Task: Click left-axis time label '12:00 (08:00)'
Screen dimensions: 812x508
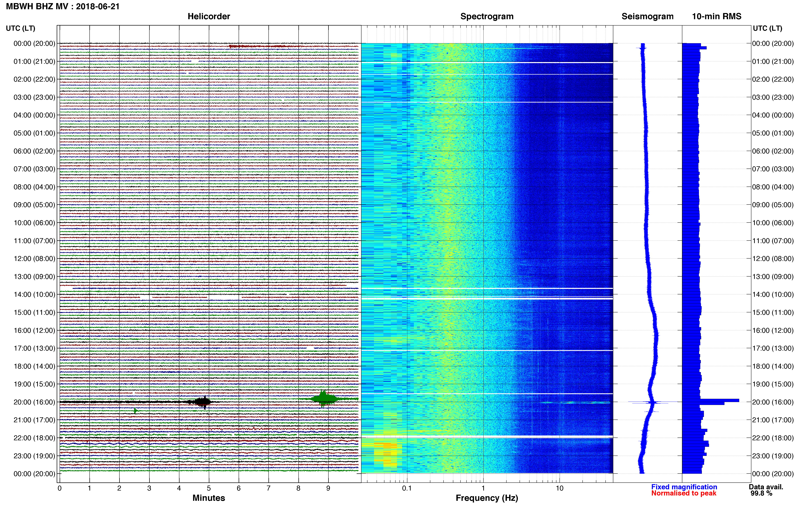Action: 34,259
